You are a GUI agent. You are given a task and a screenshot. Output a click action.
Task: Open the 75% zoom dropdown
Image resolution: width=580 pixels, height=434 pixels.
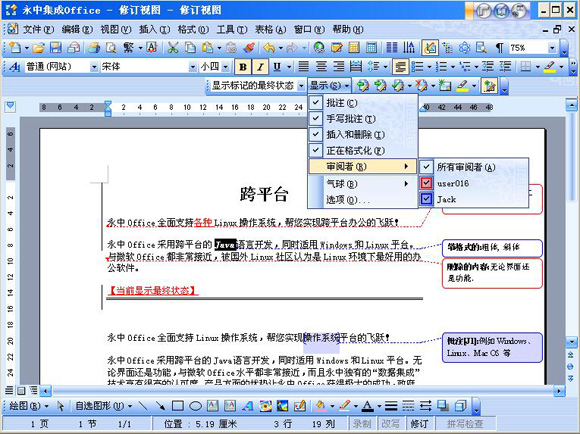pyautogui.click(x=552, y=48)
